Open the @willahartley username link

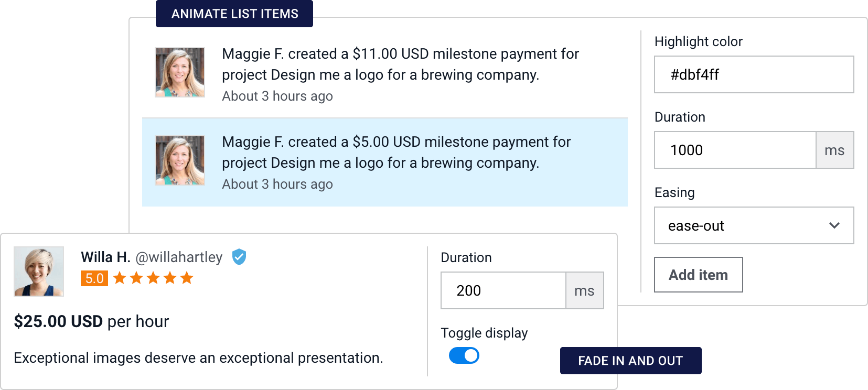coord(179,257)
